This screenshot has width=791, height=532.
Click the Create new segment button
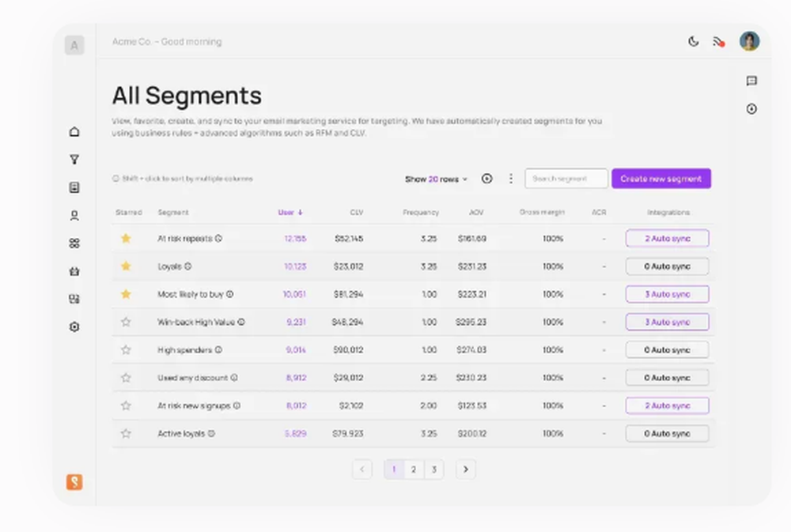pyautogui.click(x=661, y=179)
